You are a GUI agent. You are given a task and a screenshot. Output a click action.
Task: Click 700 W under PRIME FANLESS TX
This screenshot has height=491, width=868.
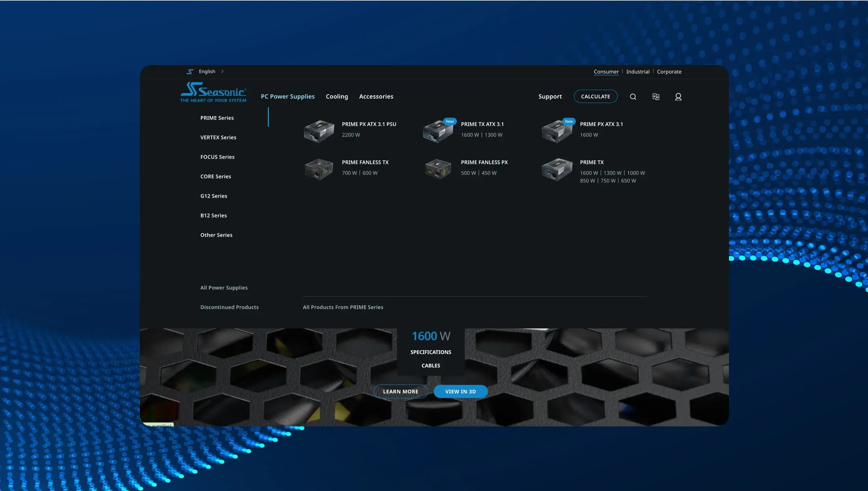(349, 173)
